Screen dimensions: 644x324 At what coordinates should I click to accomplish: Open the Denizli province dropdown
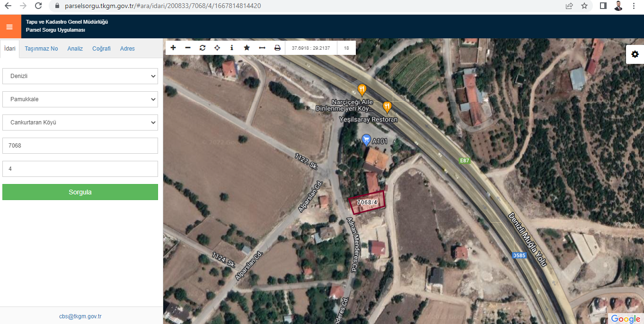click(80, 76)
